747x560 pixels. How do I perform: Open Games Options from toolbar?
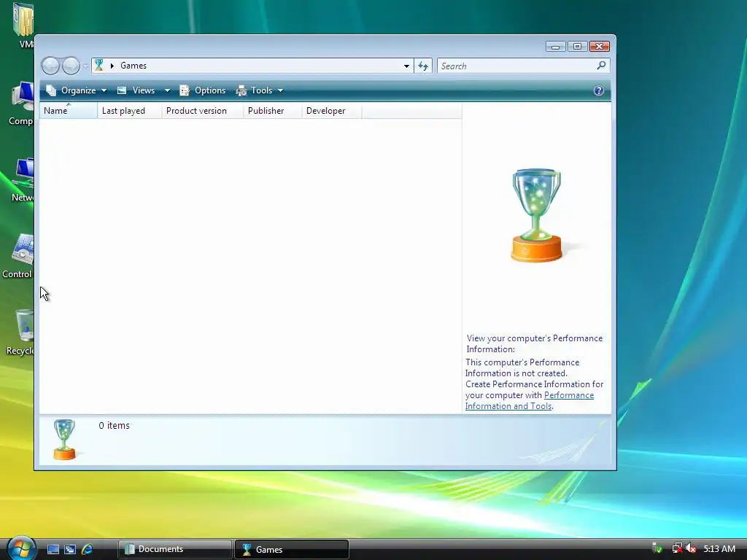pos(203,90)
